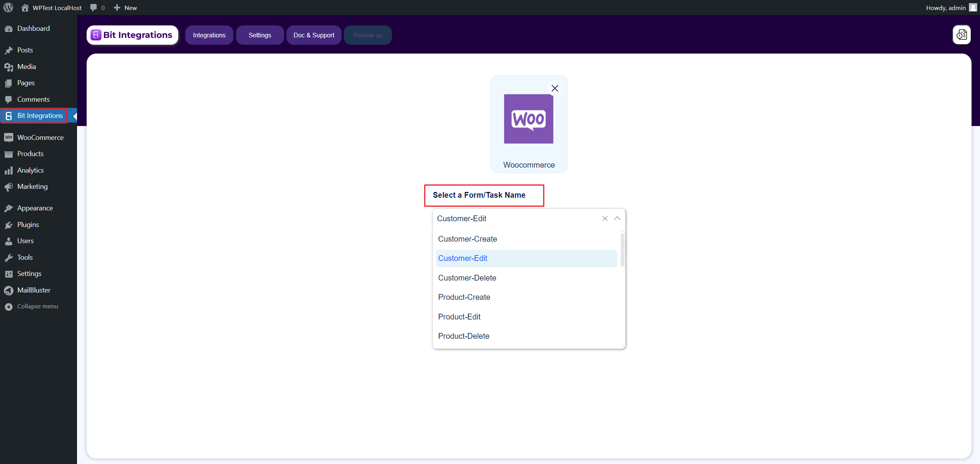Open the New content menu

(x=126, y=8)
